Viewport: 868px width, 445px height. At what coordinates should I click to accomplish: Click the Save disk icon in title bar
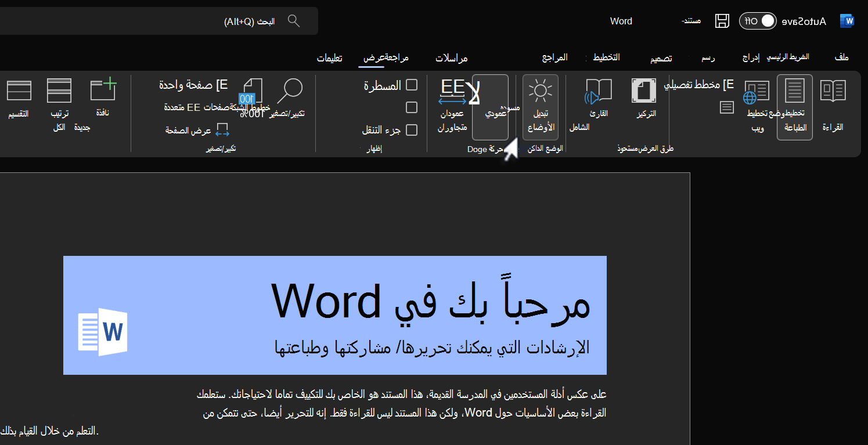pyautogui.click(x=722, y=21)
